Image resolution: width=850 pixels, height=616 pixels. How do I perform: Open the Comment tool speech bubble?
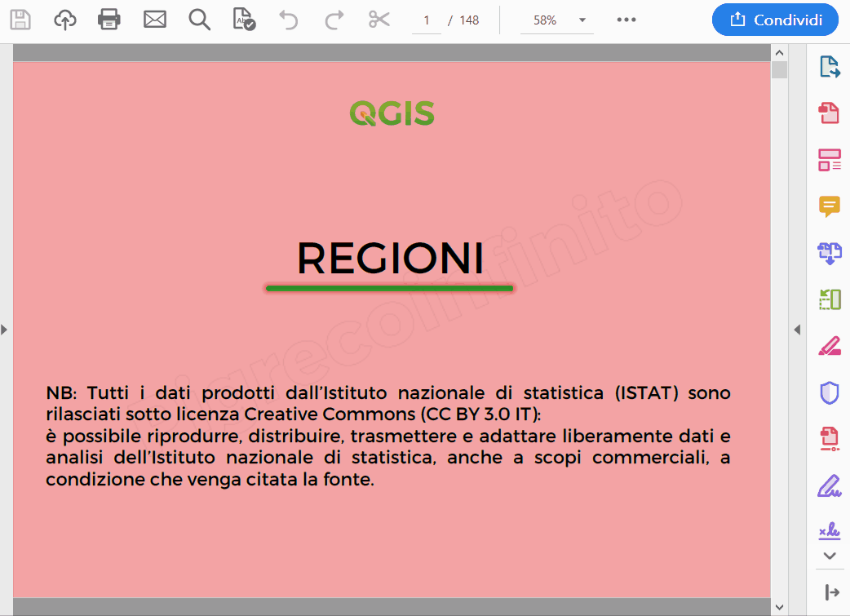(x=830, y=206)
